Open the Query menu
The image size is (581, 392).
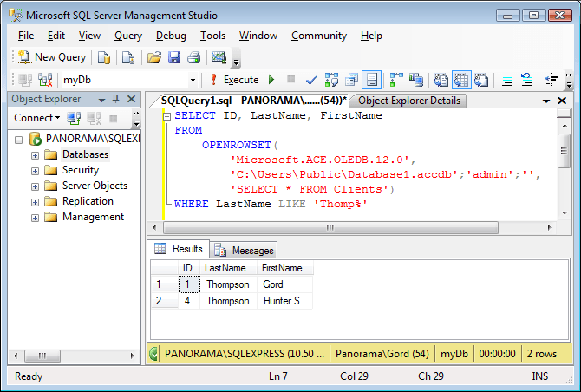(127, 36)
